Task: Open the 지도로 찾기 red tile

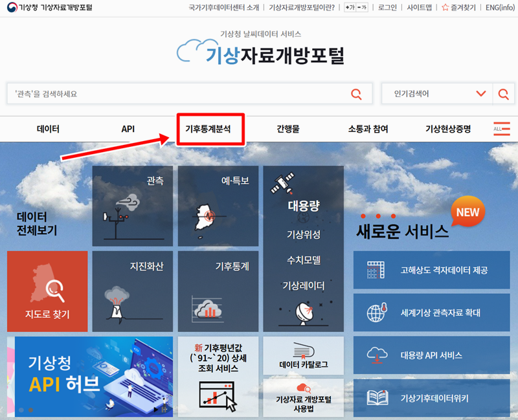Action: coord(47,291)
